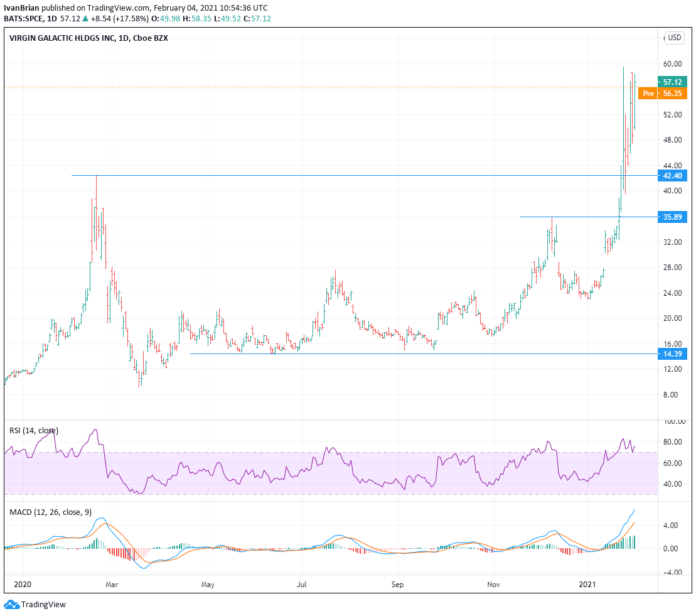
Task: Switch to the 2021 section of the timeline
Action: [x=589, y=585]
